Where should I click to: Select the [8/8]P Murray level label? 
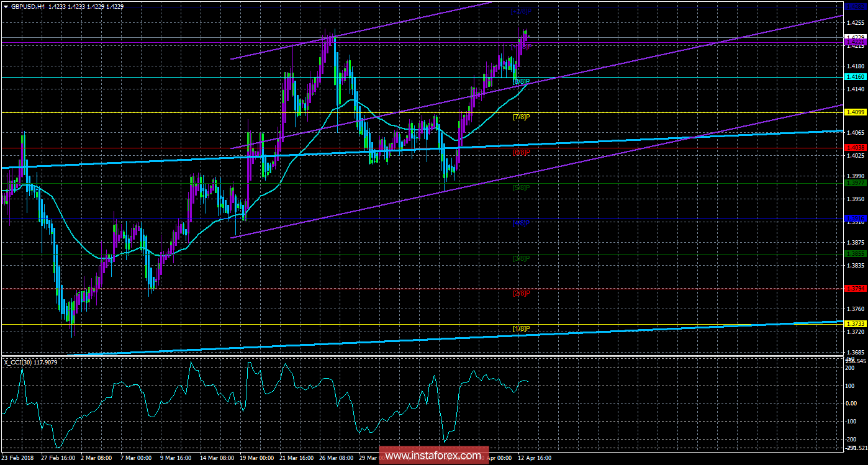pos(522,81)
